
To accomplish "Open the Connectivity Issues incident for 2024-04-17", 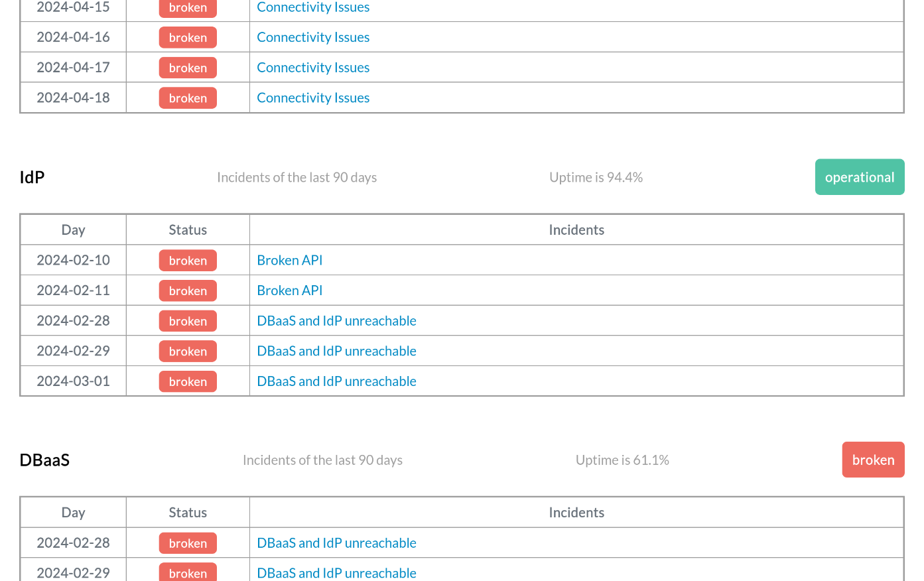I will click(x=312, y=67).
